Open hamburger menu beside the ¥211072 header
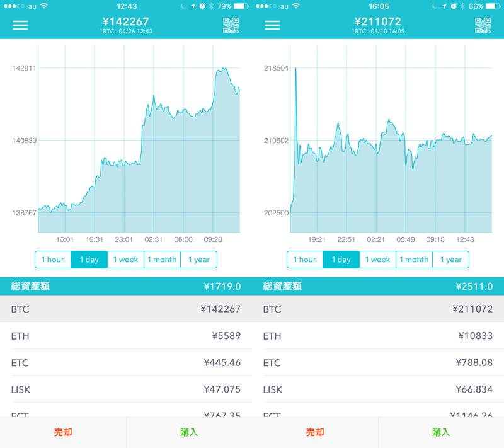The image size is (504, 448). click(272, 25)
